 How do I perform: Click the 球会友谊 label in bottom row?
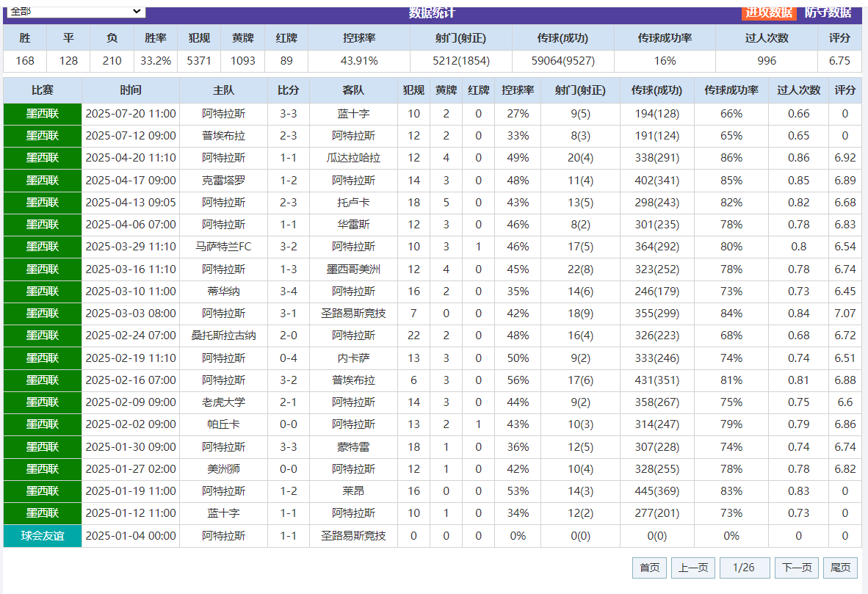[x=42, y=535]
